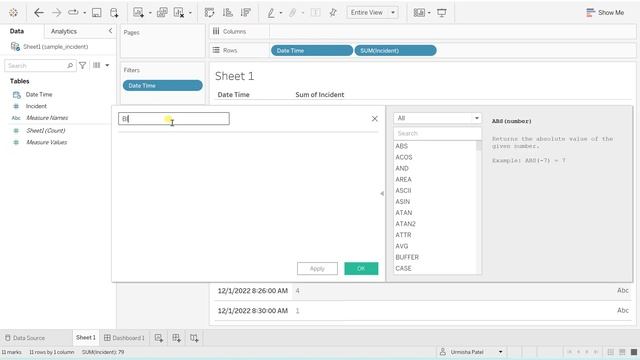This screenshot has width=640, height=360.
Task: Redo with the forward arrow icon
Action: click(56, 13)
